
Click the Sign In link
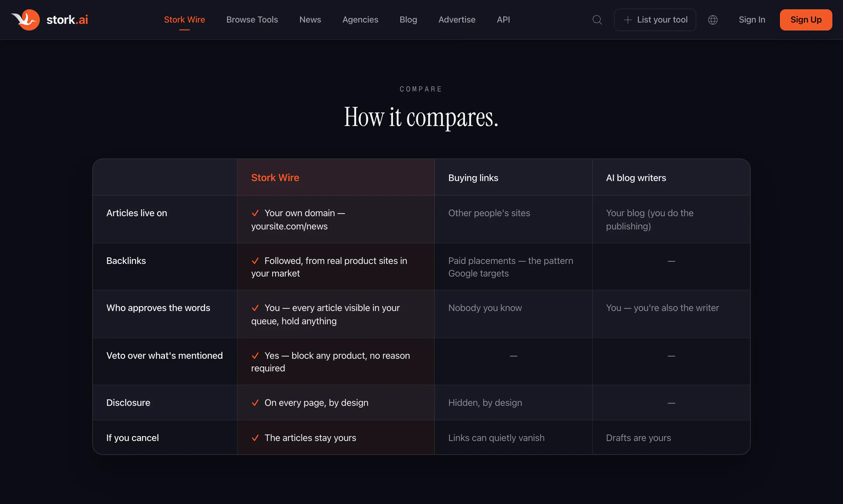point(752,20)
